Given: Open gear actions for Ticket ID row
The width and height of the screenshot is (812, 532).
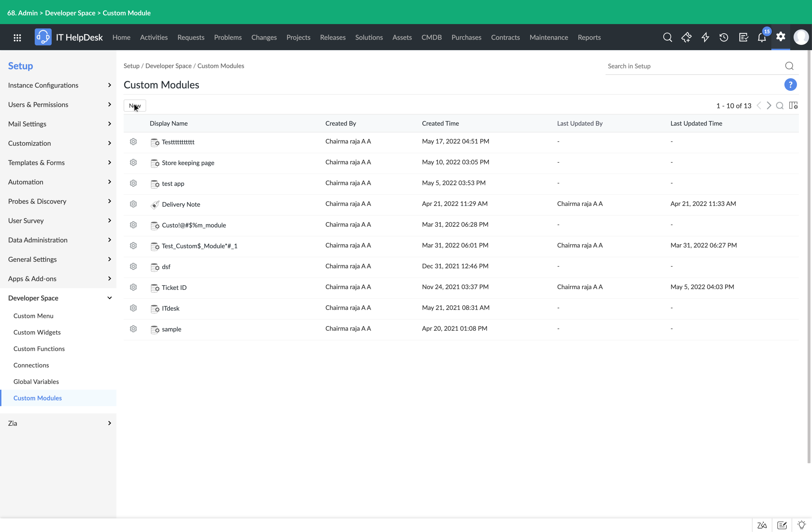Looking at the screenshot, I should (x=133, y=287).
